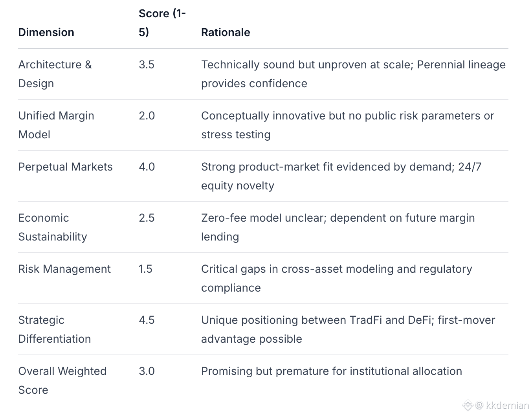Click the 3.5 score for Architecture
Viewport: 532px width, 415px height.
(147, 64)
